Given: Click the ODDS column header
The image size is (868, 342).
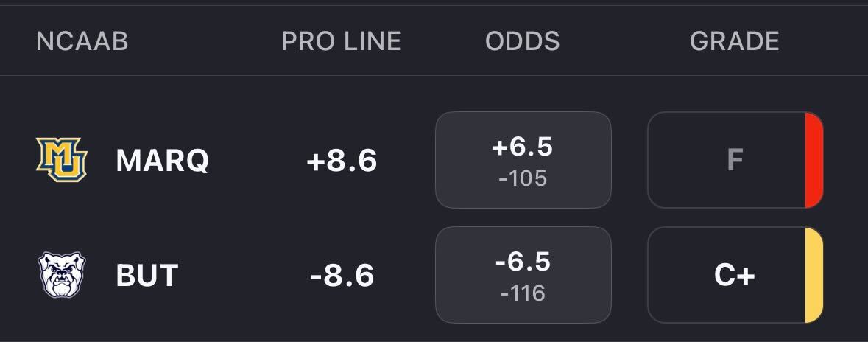Looking at the screenshot, I should [x=522, y=41].
